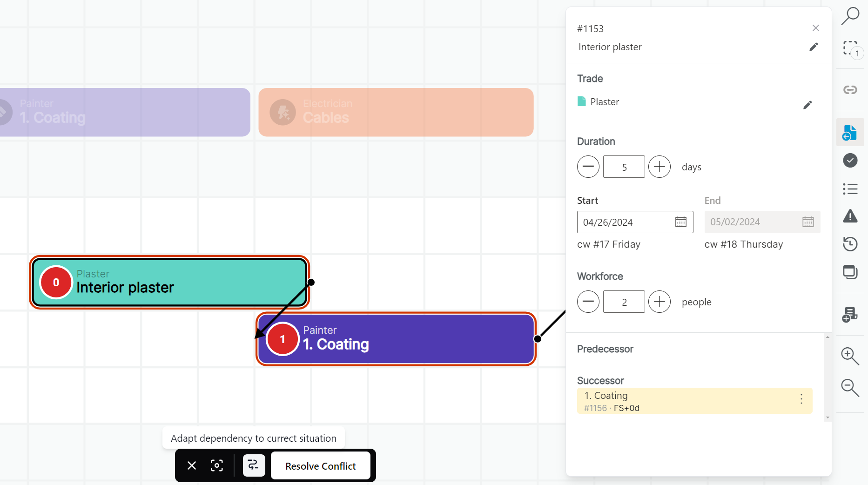Click the zoom out magnifier icon
This screenshot has width=868, height=485.
tap(850, 387)
